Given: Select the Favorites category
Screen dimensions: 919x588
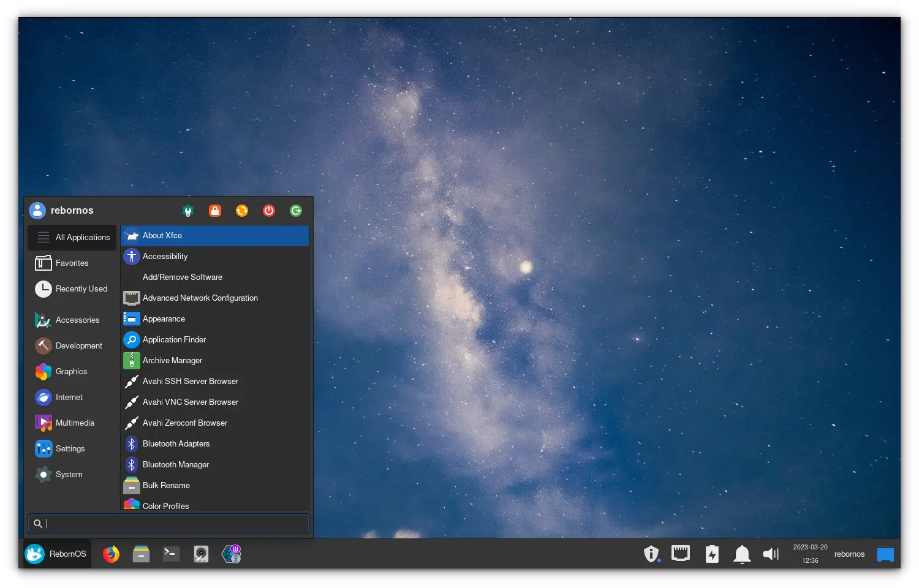Looking at the screenshot, I should tap(72, 263).
